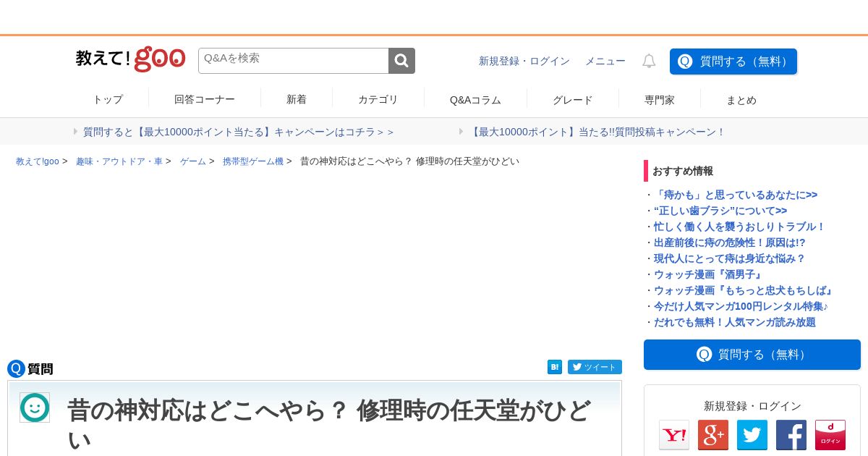Open 新規登録・ログイン link in header
Screen dimensions: 868x456
pyautogui.click(x=524, y=62)
